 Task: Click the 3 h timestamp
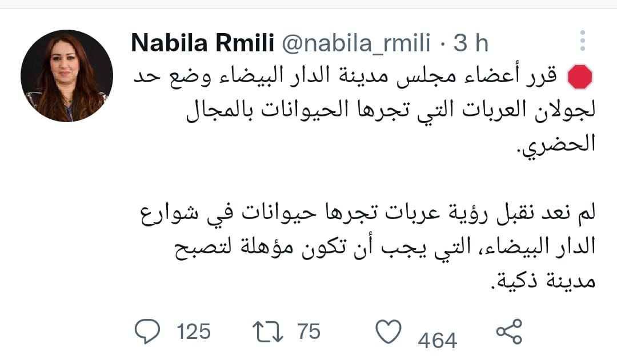471,42
